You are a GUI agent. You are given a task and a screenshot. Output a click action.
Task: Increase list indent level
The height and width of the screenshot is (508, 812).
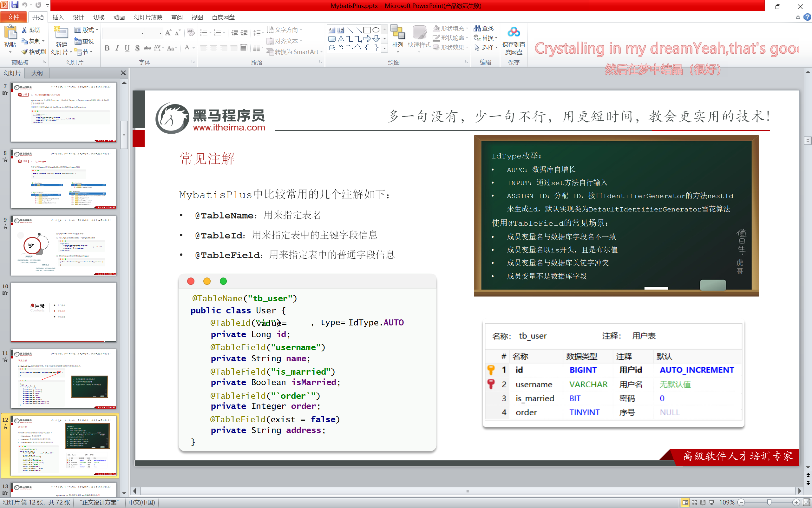tap(244, 33)
